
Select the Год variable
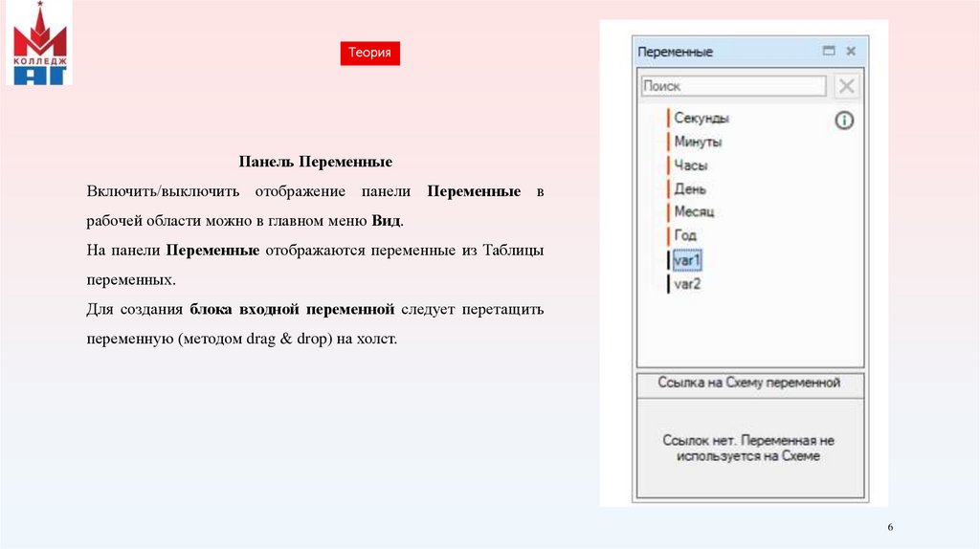[x=685, y=235]
